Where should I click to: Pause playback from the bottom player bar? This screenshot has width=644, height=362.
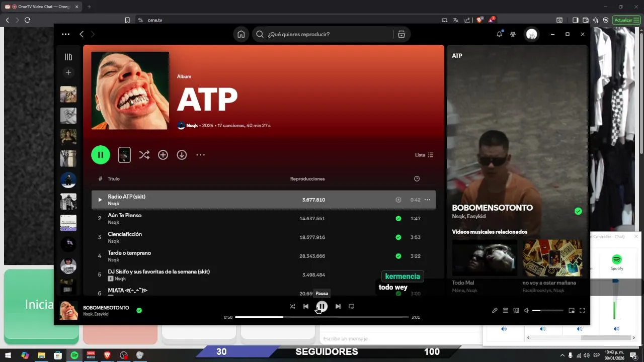[322, 306]
